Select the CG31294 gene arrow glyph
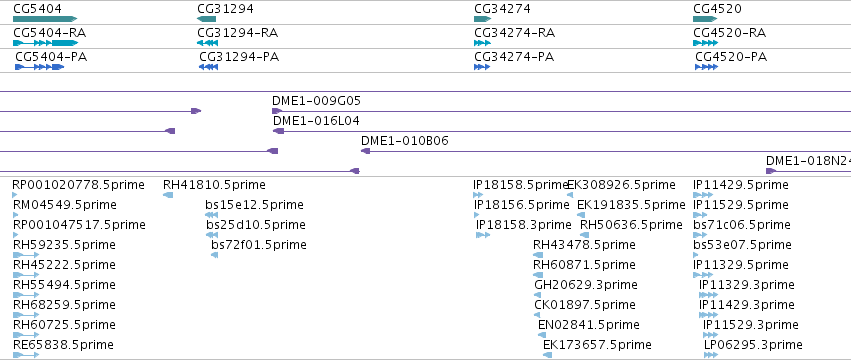The width and height of the screenshot is (851, 360). 206,19
